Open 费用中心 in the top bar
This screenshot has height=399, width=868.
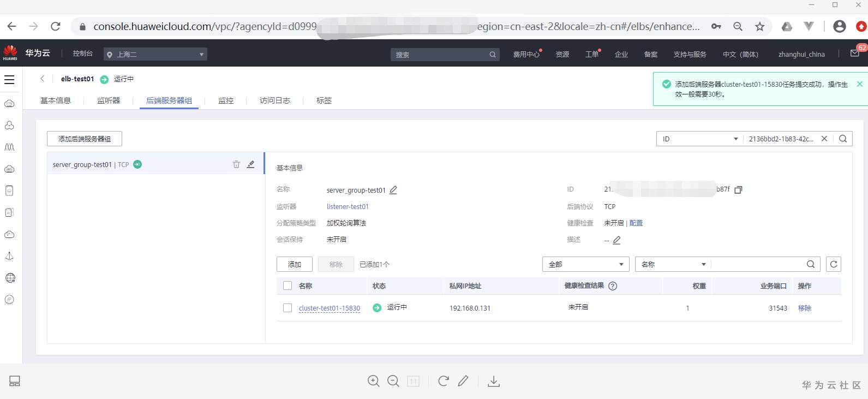coord(526,54)
